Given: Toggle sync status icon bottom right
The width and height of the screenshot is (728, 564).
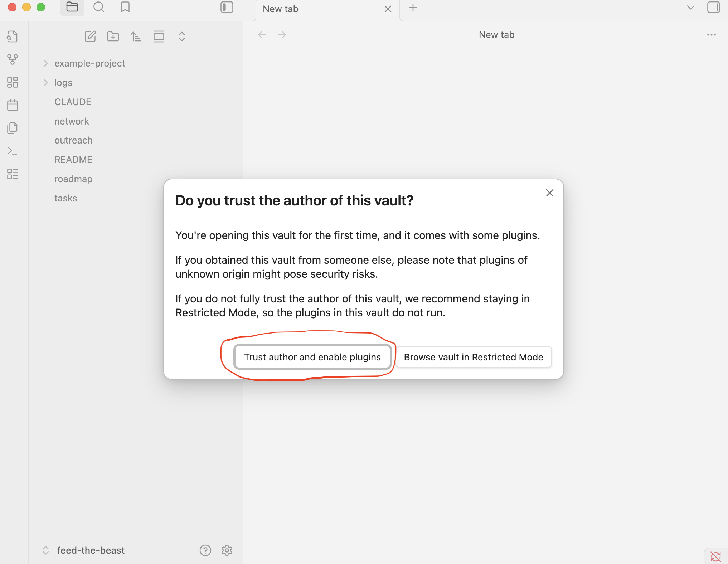Looking at the screenshot, I should tap(715, 556).
